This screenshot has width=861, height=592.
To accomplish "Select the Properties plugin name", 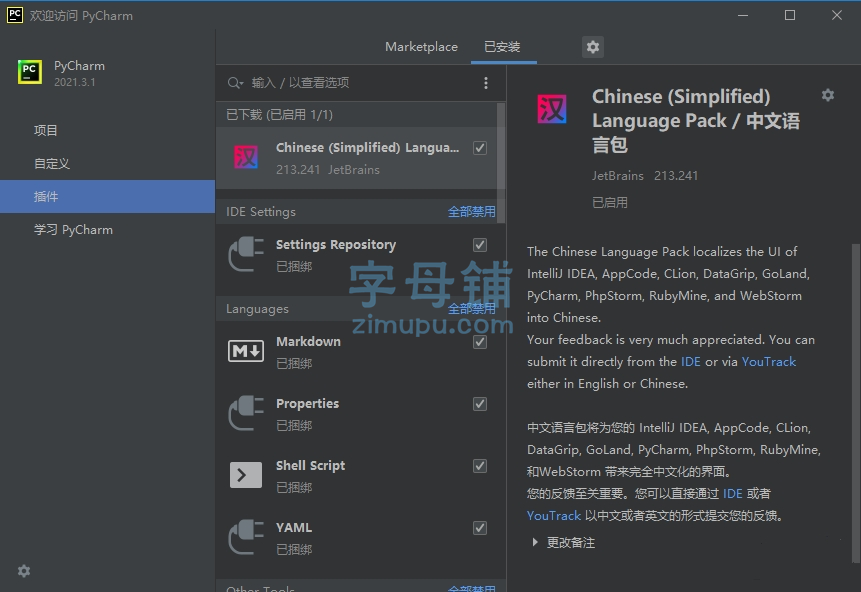I will (x=308, y=404).
